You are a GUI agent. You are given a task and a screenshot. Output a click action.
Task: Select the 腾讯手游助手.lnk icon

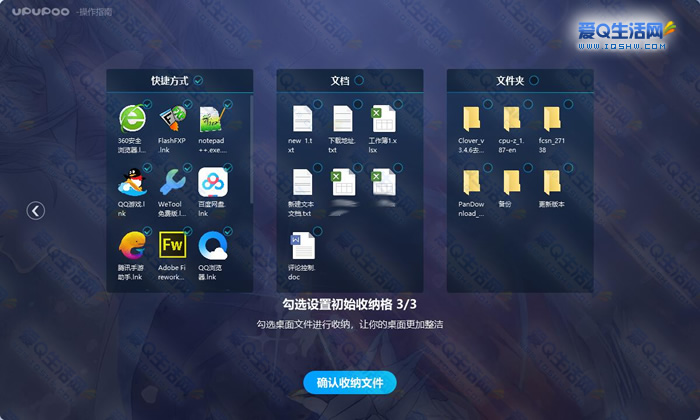132,245
